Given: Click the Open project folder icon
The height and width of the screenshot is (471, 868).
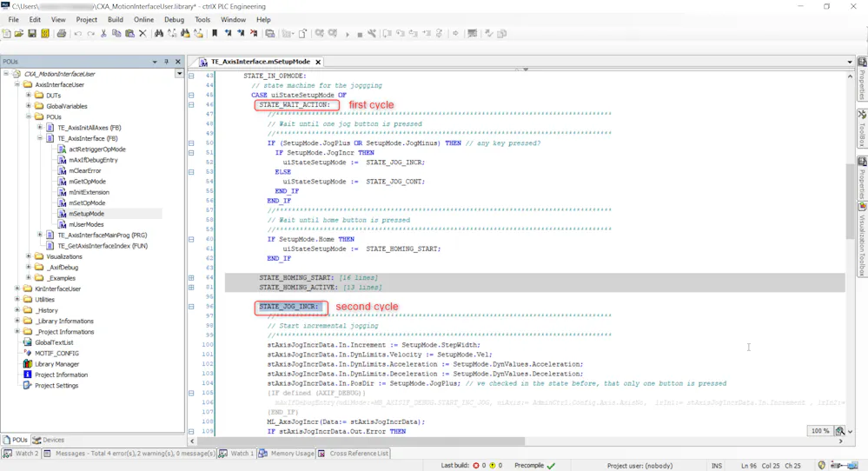Looking at the screenshot, I should (19, 34).
